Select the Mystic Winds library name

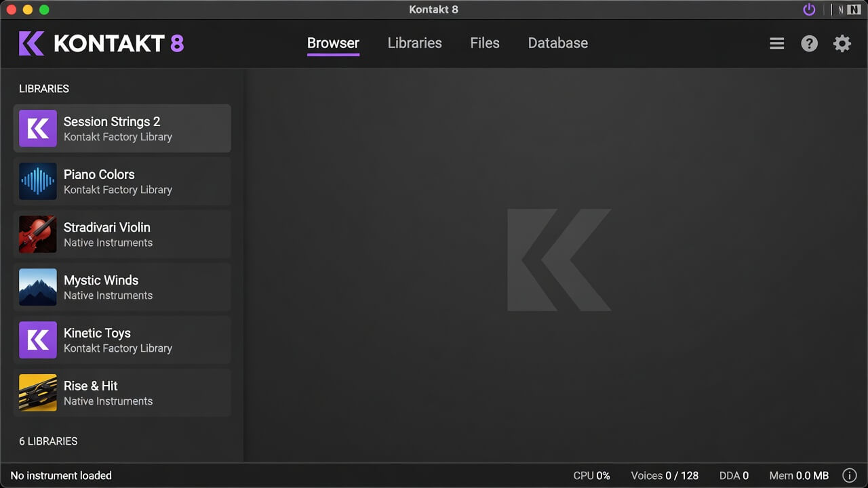coord(101,280)
